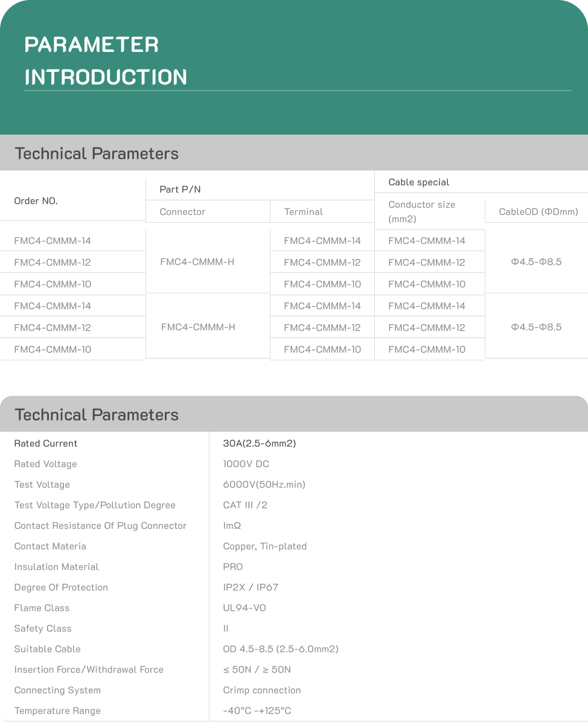Screen dimensions: 588x722
Task: Click the 'Flame Class' label
Action: pyautogui.click(x=42, y=608)
